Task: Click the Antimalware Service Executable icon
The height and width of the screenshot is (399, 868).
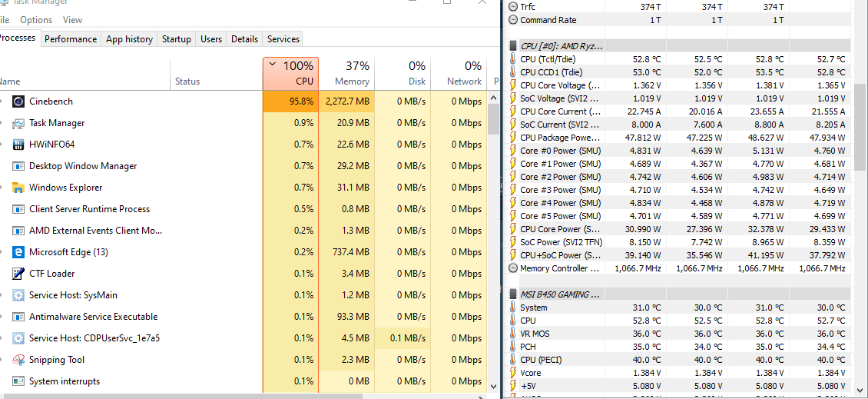Action: (x=18, y=317)
